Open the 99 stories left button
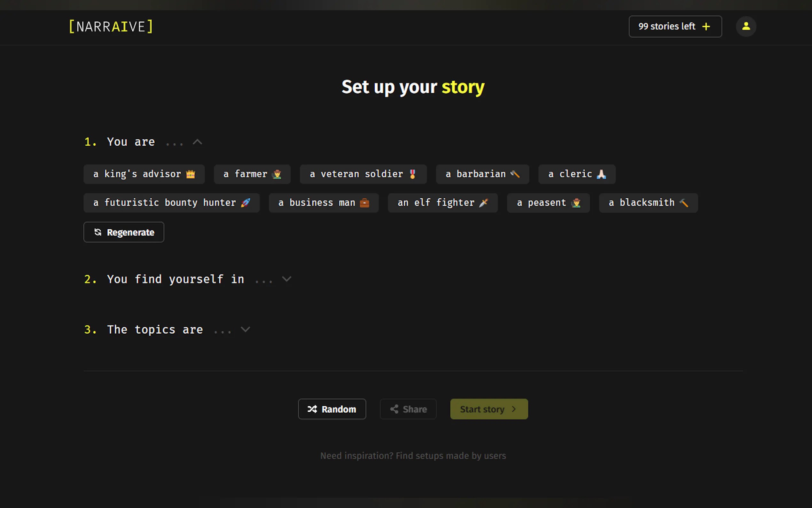 pos(667,27)
